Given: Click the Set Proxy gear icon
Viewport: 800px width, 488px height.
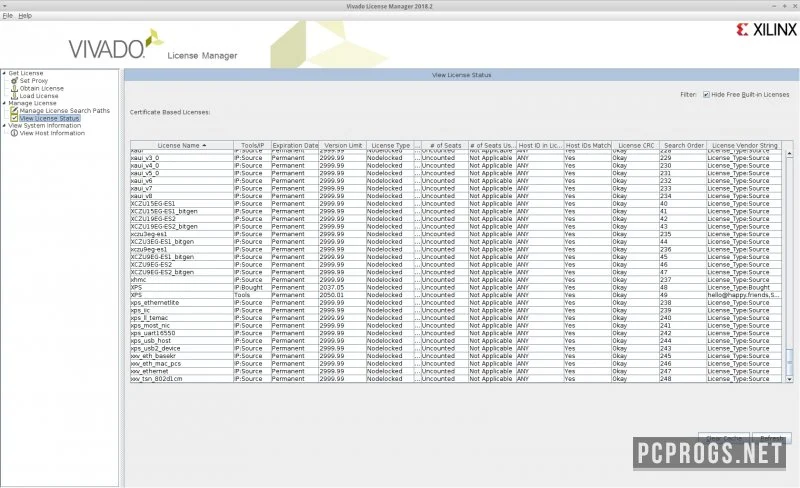Looking at the screenshot, I should coord(14,81).
